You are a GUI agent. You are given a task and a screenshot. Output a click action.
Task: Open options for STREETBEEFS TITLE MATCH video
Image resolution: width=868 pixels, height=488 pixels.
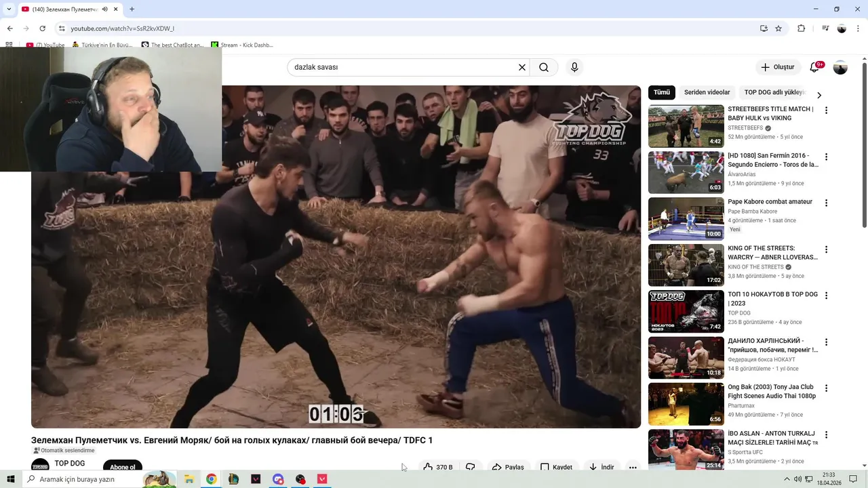point(826,110)
